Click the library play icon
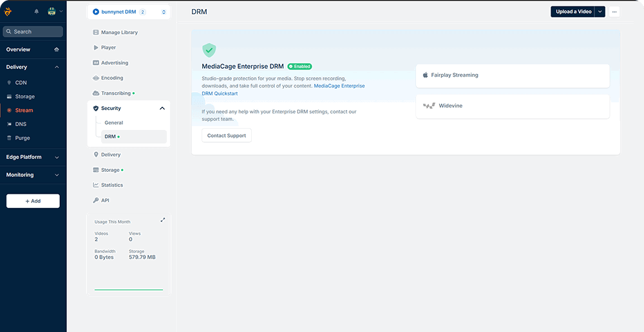 [x=96, y=12]
